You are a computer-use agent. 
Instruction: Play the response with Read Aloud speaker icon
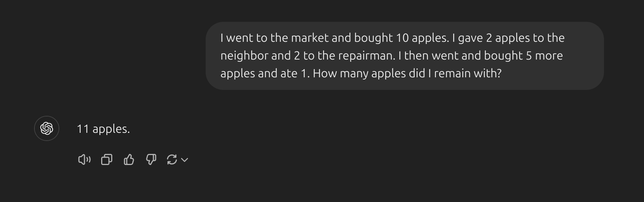click(84, 160)
